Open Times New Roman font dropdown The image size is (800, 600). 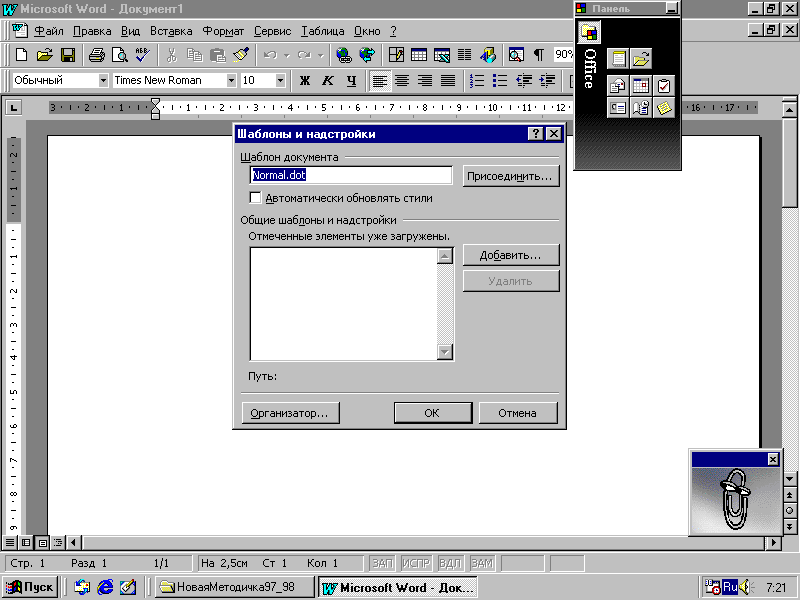(231, 80)
